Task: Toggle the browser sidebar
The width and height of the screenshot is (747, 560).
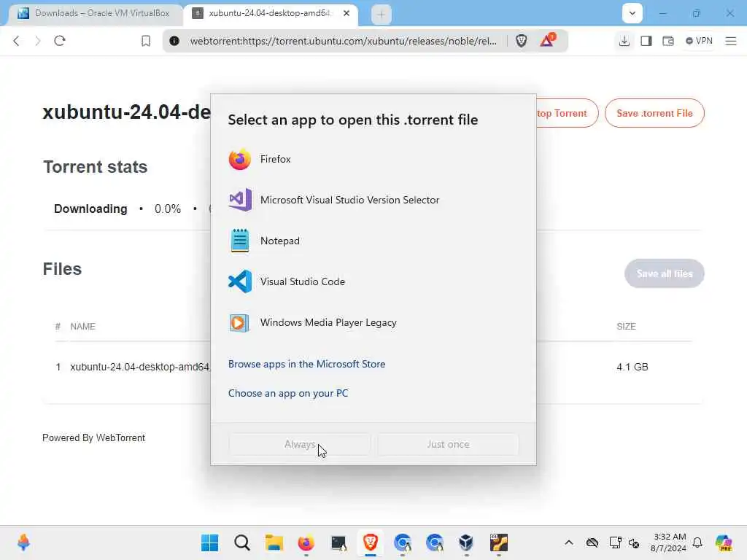Action: click(x=646, y=41)
